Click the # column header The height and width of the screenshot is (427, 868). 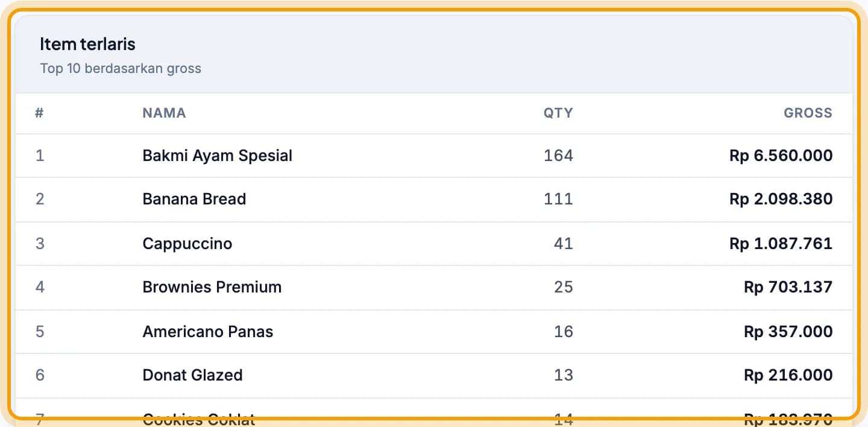click(39, 113)
